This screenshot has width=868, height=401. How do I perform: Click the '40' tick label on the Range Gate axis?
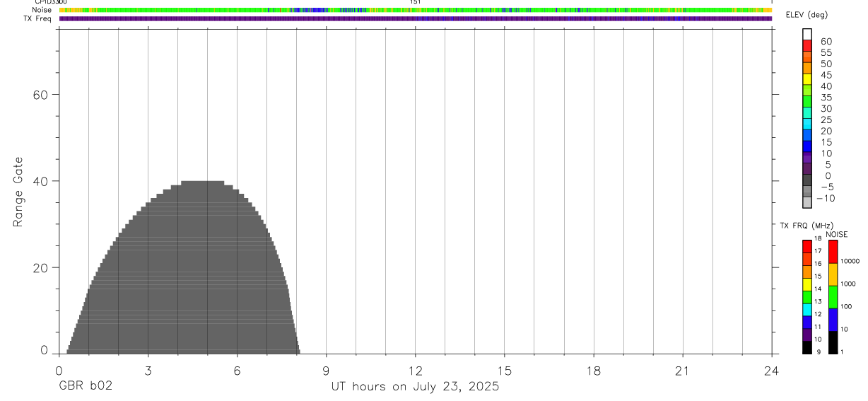(x=40, y=181)
